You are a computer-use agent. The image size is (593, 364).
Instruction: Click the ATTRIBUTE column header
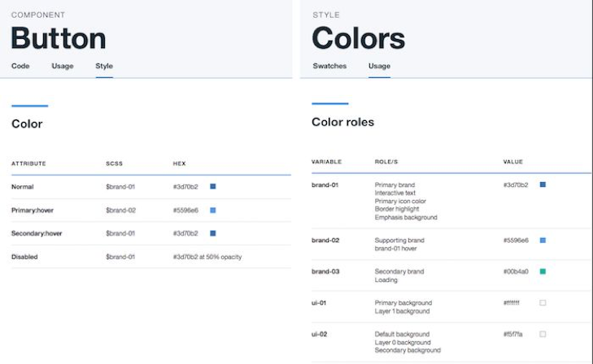tap(28, 164)
